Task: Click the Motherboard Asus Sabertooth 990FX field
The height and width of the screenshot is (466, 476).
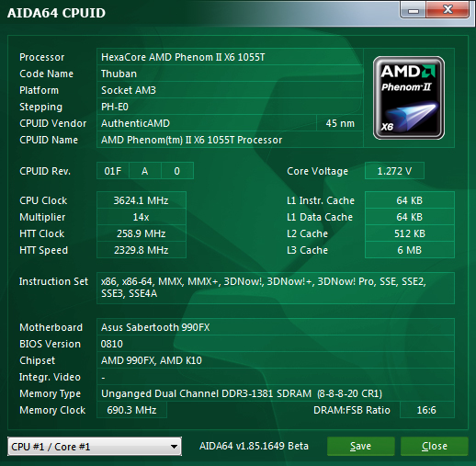Action: click(276, 327)
